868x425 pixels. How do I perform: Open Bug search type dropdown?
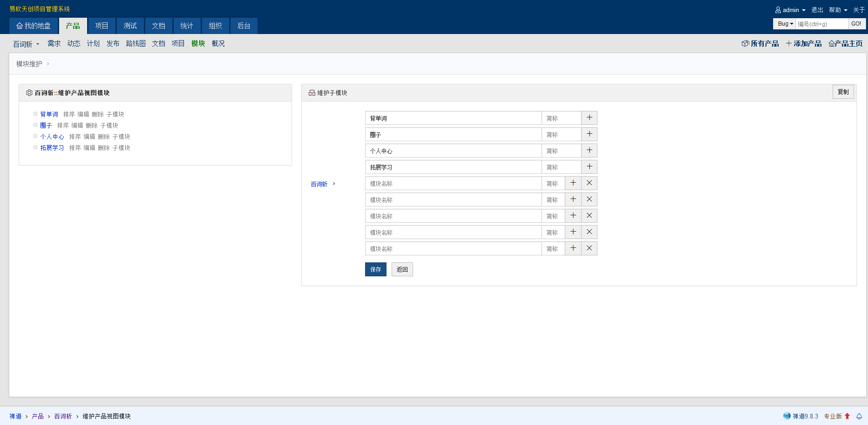pyautogui.click(x=785, y=24)
